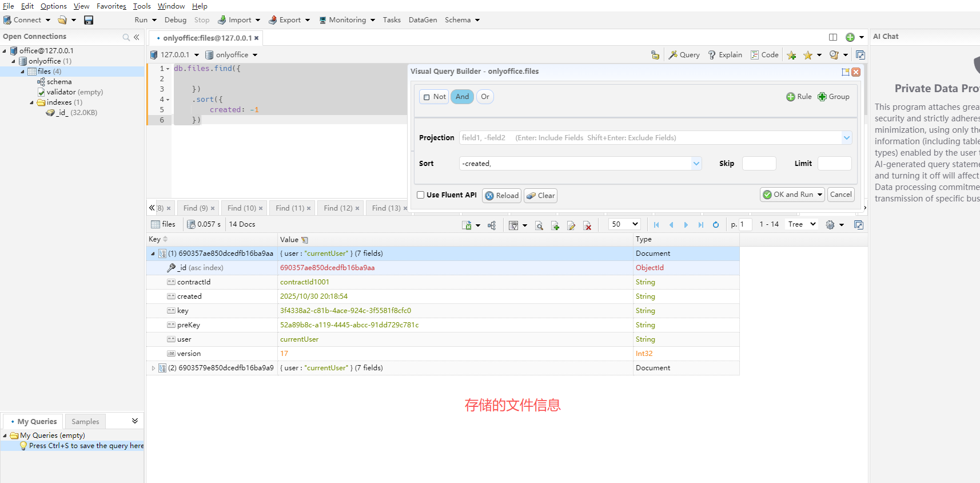Image resolution: width=980 pixels, height=483 pixels.
Task: Click the expand tree nodes icon in results
Action: [x=492, y=225]
